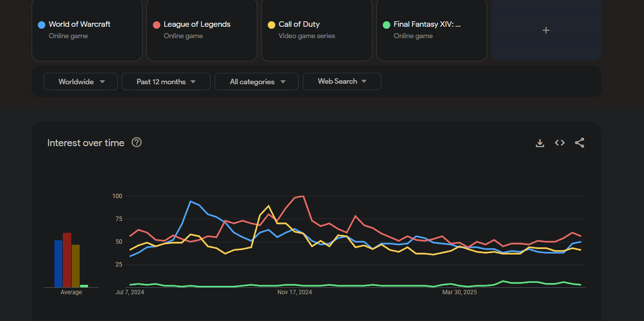Click Video game series under Call of Duty
This screenshot has height=321, width=644.
pos(307,36)
